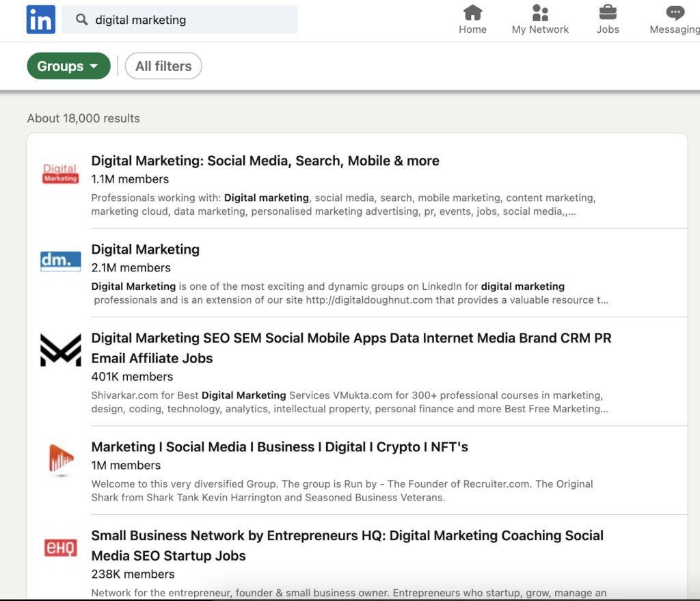Go to the Jobs navigation item
The width and height of the screenshot is (700, 601).
point(608,20)
